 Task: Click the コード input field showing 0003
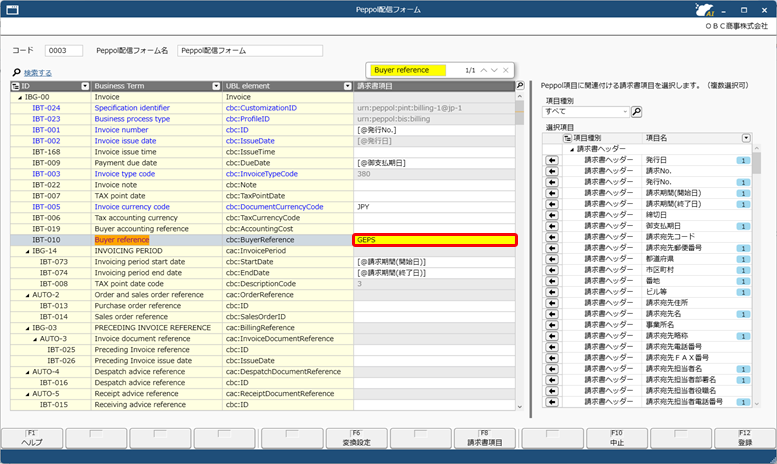pyautogui.click(x=64, y=51)
